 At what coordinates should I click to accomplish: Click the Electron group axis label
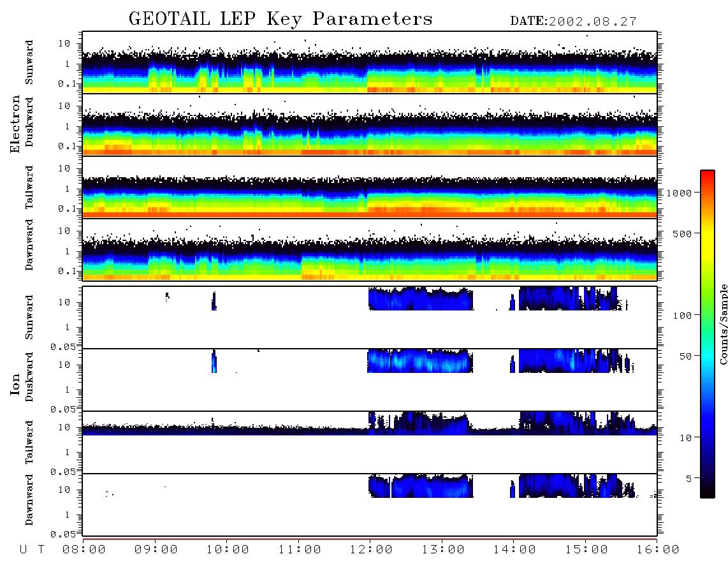(15, 124)
